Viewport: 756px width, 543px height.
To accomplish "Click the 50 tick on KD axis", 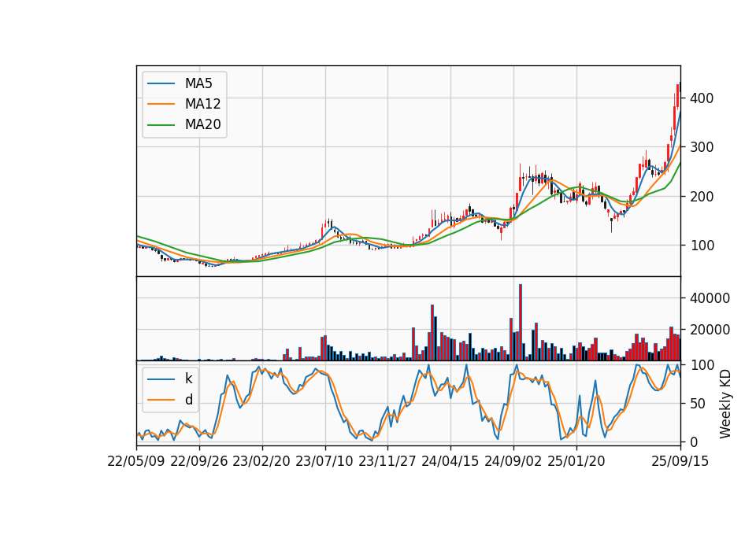I will pos(698,404).
